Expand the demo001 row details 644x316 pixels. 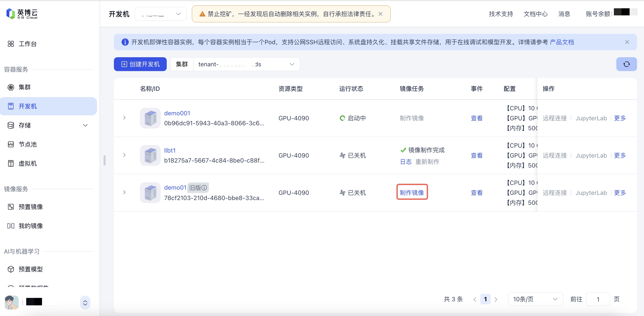click(x=124, y=118)
